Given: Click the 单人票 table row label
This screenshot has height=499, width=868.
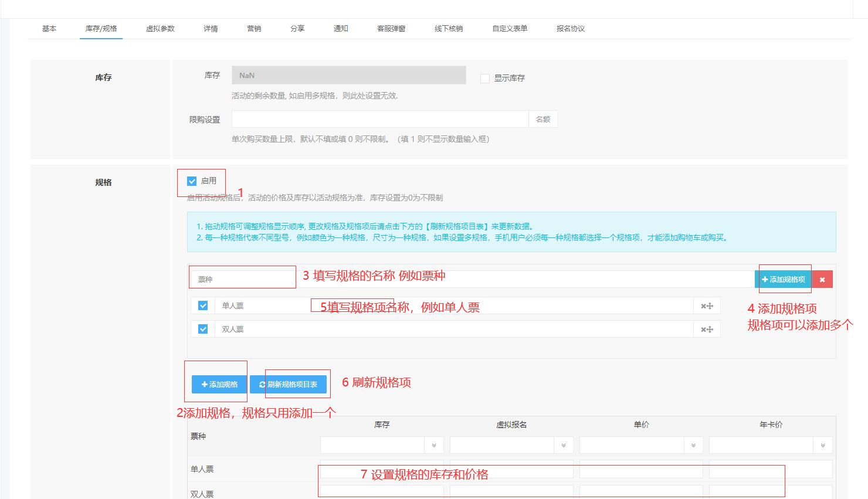Looking at the screenshot, I should pyautogui.click(x=202, y=469).
